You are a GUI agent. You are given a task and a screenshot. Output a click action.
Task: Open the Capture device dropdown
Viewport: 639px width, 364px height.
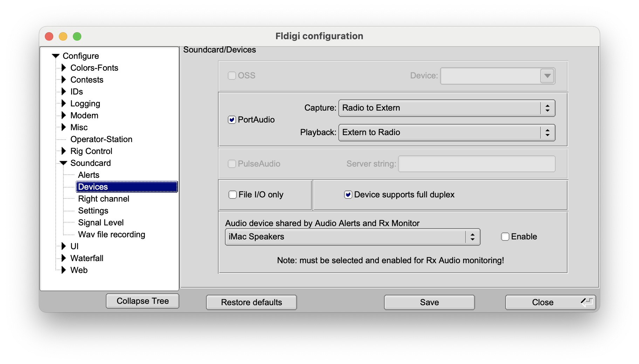pyautogui.click(x=447, y=108)
